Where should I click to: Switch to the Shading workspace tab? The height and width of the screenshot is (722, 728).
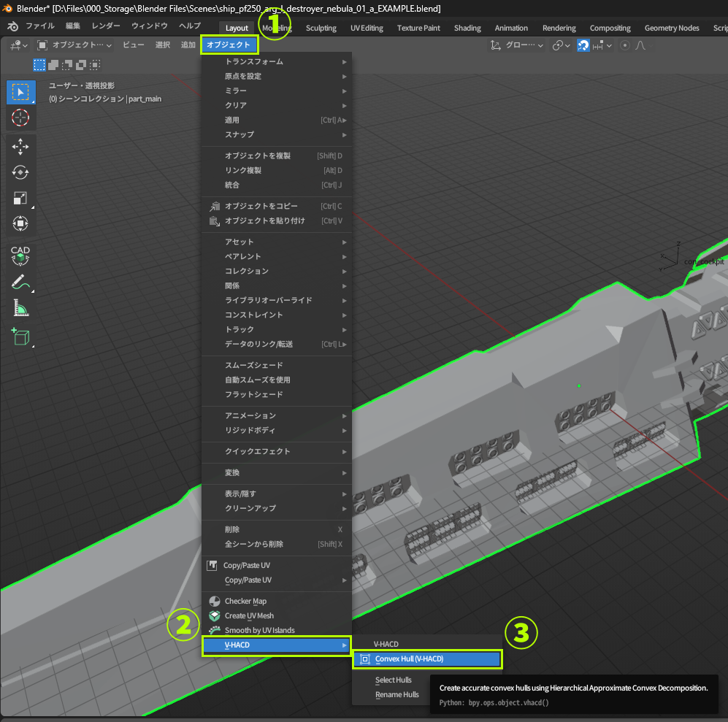pyautogui.click(x=467, y=28)
